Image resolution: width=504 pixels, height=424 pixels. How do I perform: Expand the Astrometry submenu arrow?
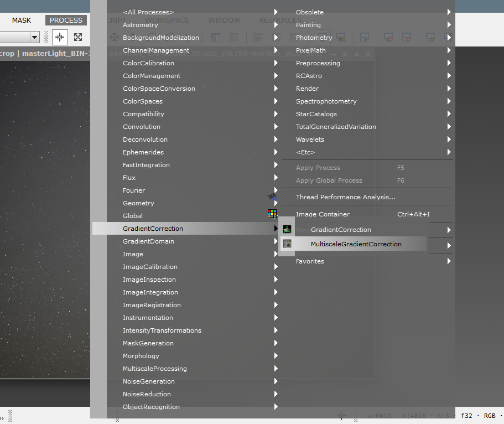pos(276,25)
